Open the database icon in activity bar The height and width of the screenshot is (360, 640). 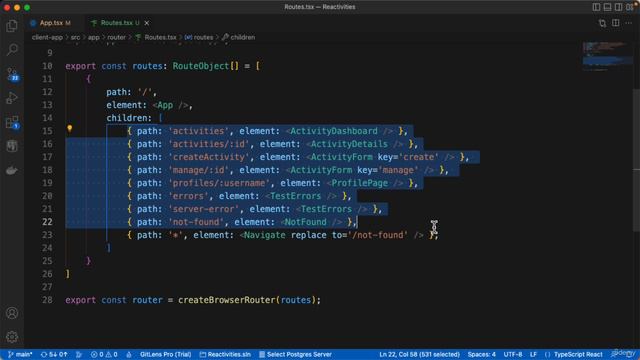[x=12, y=146]
